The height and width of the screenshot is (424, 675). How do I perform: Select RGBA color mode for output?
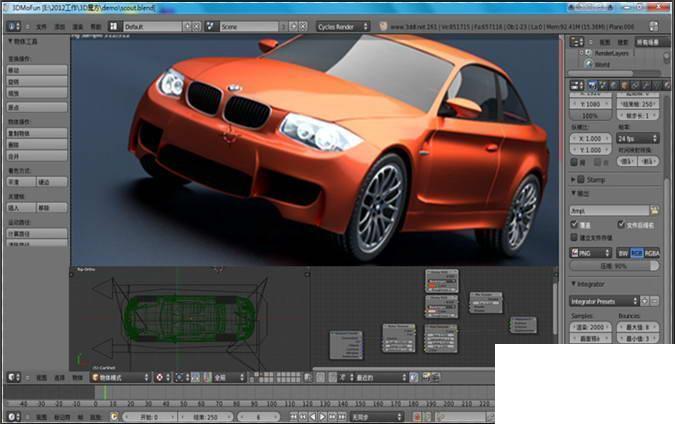[652, 253]
